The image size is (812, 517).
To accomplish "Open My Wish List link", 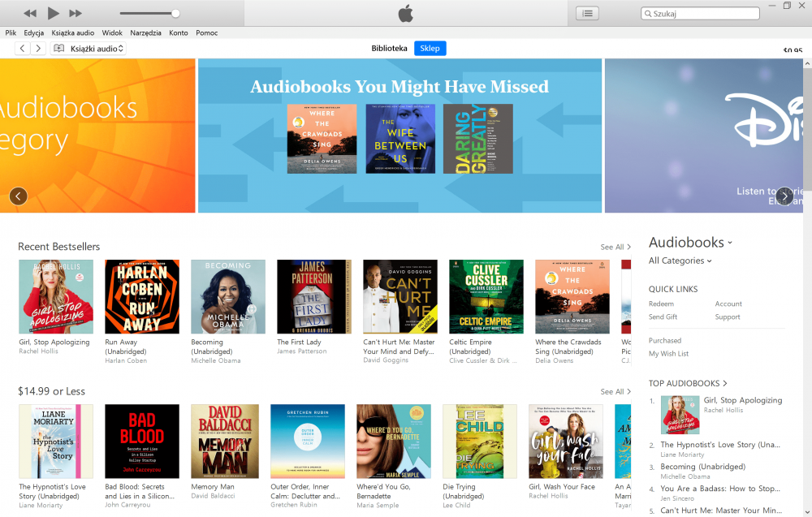I will [668, 354].
